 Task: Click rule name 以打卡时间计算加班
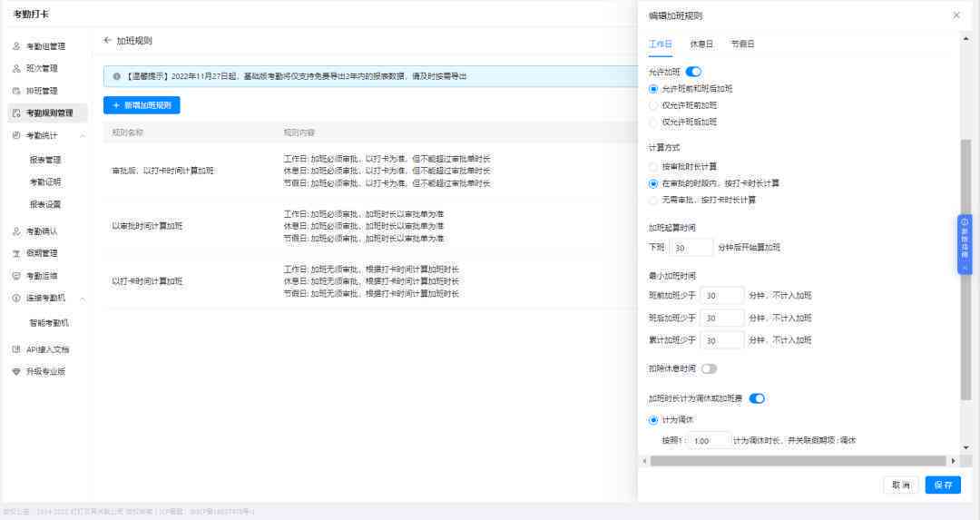click(147, 281)
